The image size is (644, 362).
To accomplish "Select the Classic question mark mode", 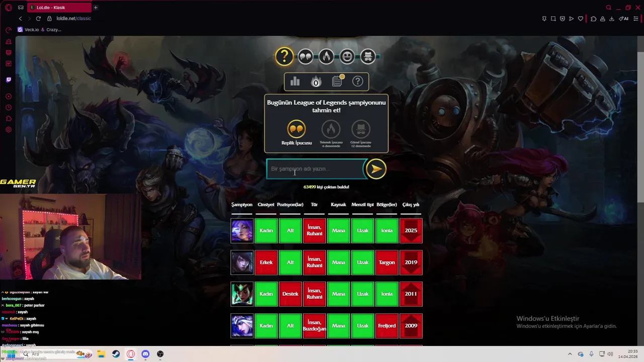I will (284, 56).
